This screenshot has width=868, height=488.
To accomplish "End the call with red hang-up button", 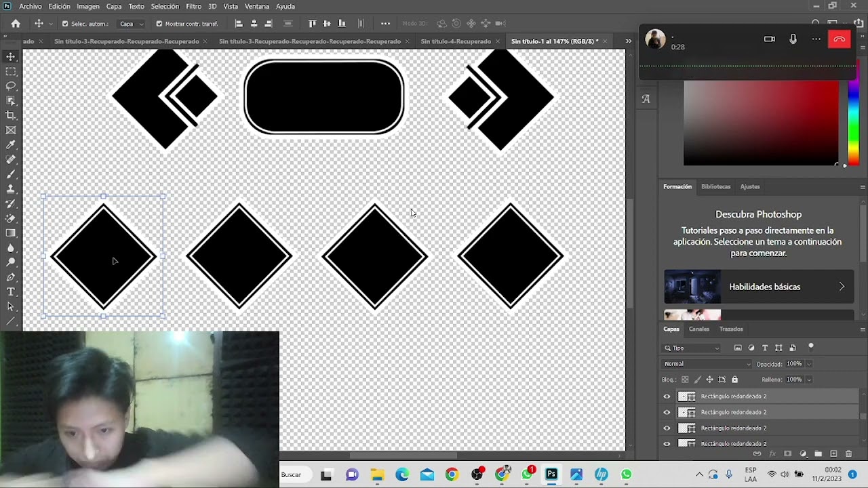I will (839, 39).
